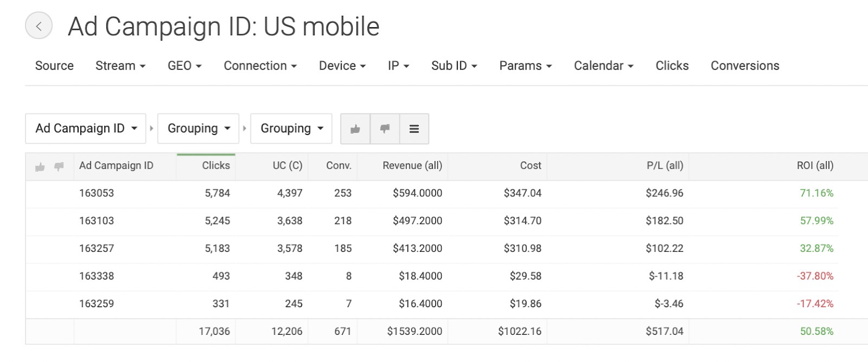Screen dimensions: 868x362
Task: Open the Ad Campaign ID grouping dropdown
Action: coord(86,129)
